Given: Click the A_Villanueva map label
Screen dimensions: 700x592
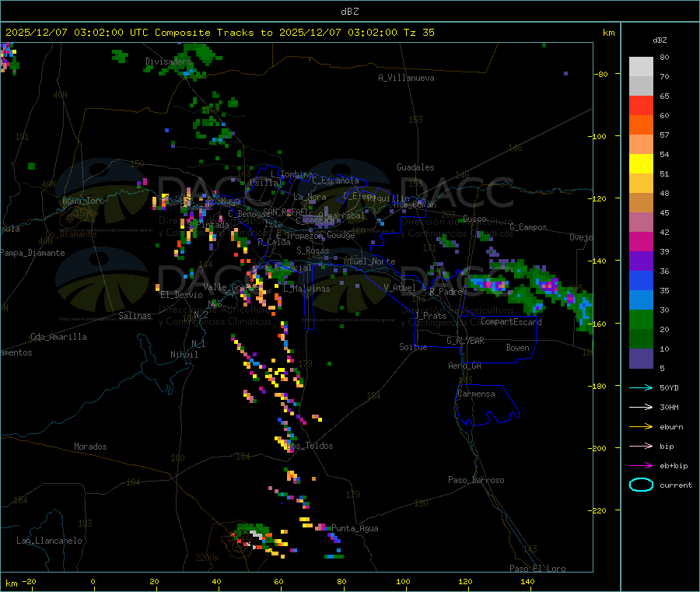Looking at the screenshot, I should click(x=406, y=78).
